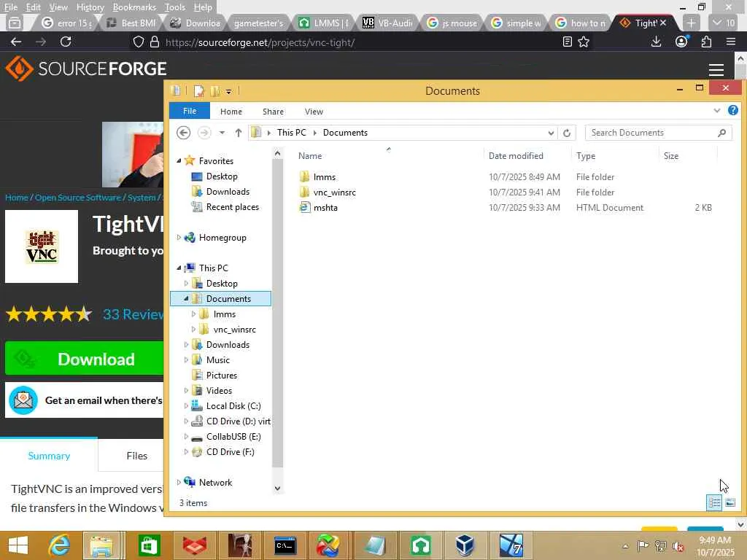Click navigation pane scrollbar down arrow
The image size is (747, 560).
pyautogui.click(x=277, y=488)
